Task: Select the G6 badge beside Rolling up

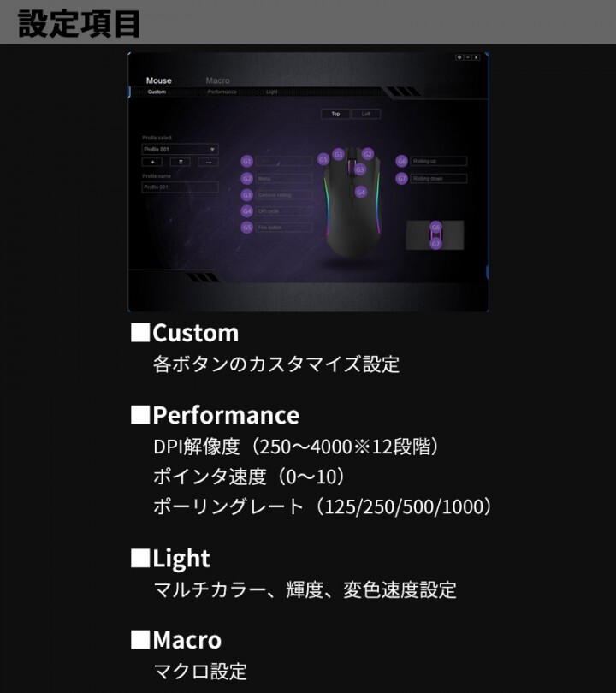Action: [401, 162]
